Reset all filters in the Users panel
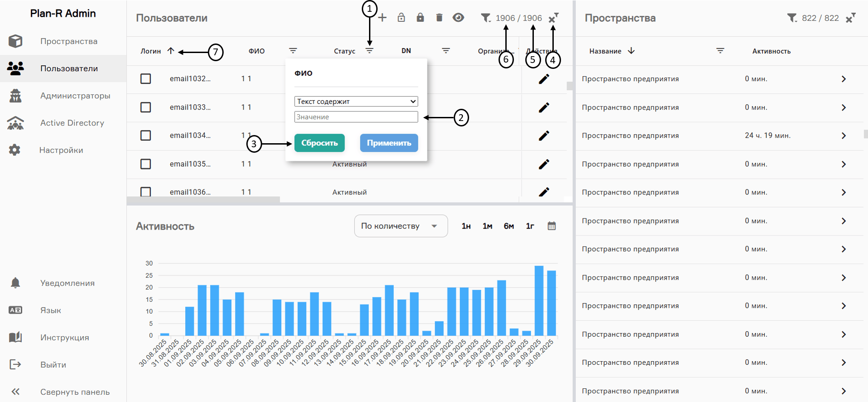Screen dimensions: 868x402 click(553, 18)
